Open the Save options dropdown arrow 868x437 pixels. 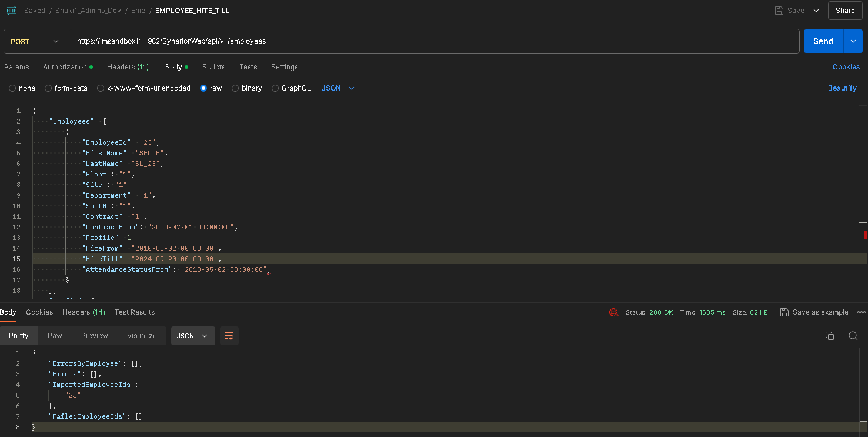click(x=816, y=11)
